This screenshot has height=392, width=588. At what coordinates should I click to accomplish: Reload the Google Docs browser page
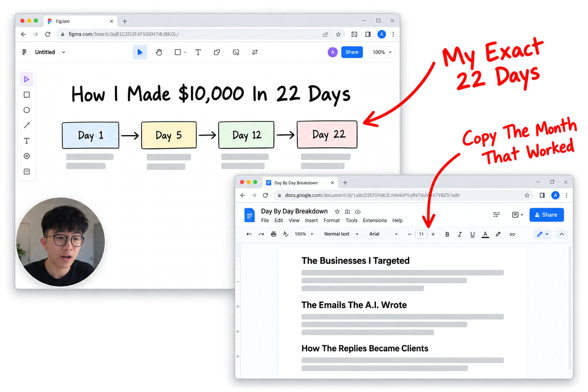pyautogui.click(x=265, y=195)
